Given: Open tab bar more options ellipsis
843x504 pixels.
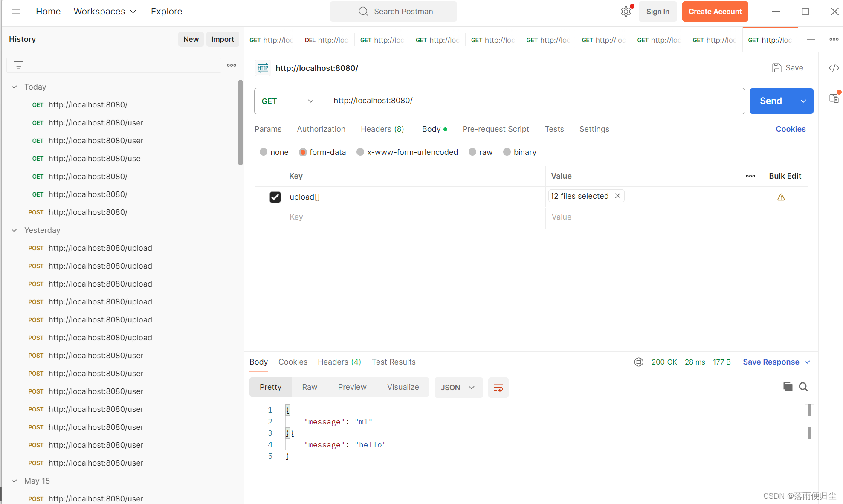Looking at the screenshot, I should 834,39.
